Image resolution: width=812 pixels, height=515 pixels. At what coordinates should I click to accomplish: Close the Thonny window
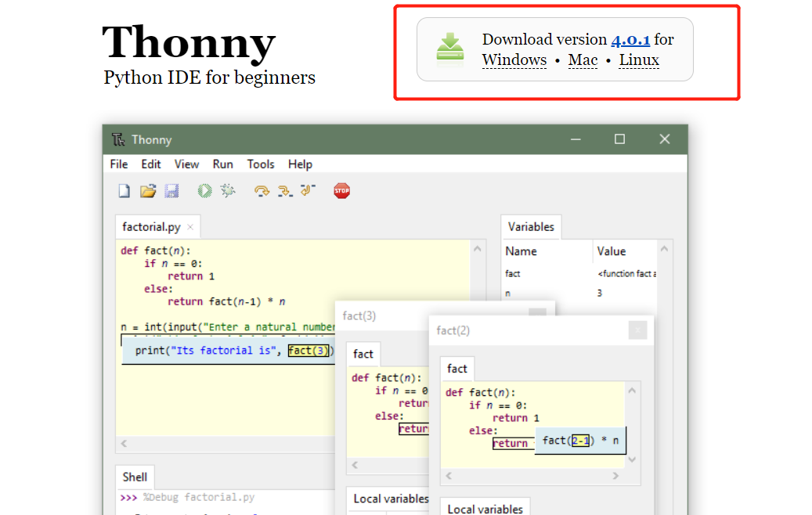665,139
